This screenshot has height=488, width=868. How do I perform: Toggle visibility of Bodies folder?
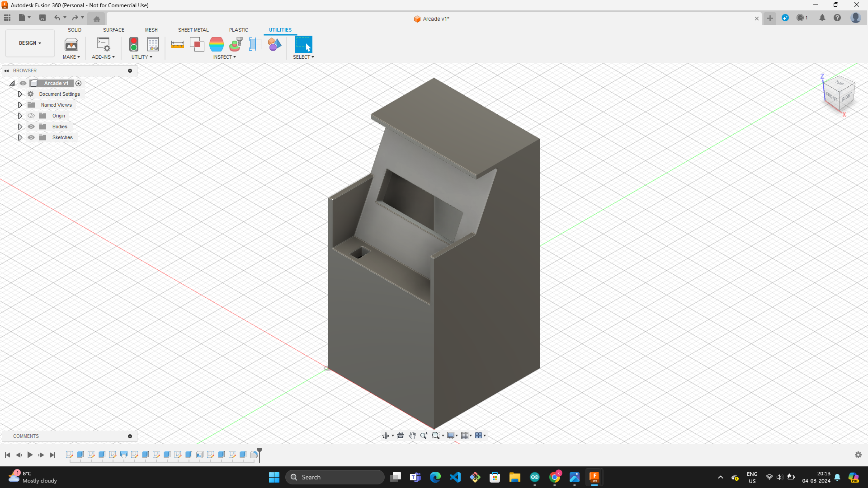point(31,127)
